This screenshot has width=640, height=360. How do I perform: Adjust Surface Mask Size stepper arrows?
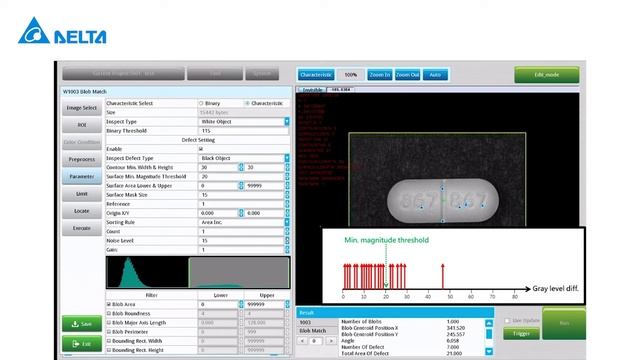tap(287, 195)
